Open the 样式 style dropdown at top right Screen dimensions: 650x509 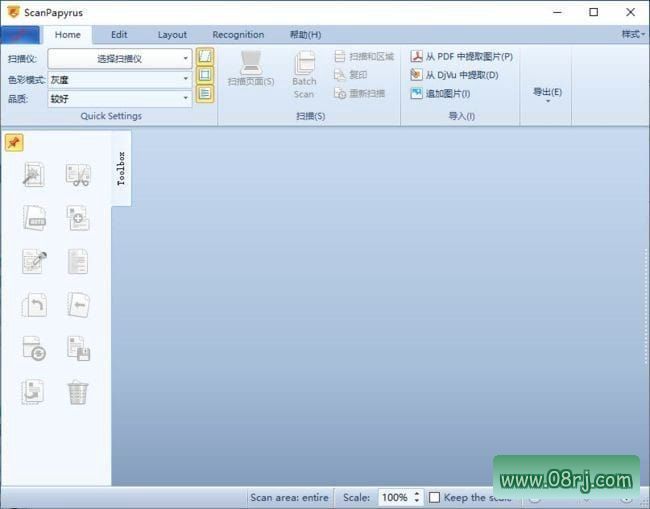click(x=633, y=34)
